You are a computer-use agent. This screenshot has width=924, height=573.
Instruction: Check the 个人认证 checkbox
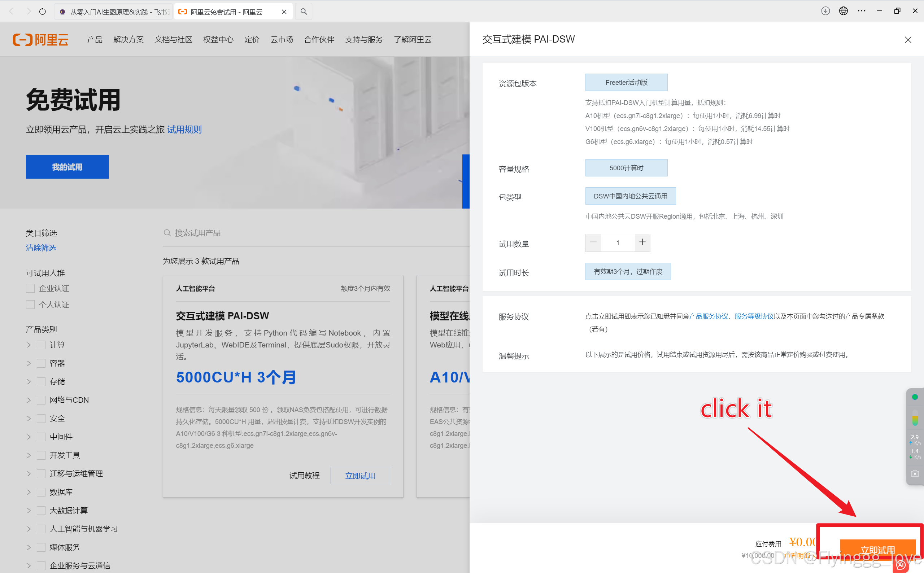coord(30,304)
